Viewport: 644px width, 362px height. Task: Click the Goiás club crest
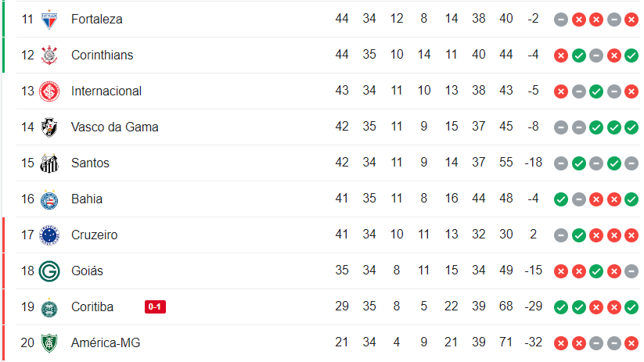(49, 271)
